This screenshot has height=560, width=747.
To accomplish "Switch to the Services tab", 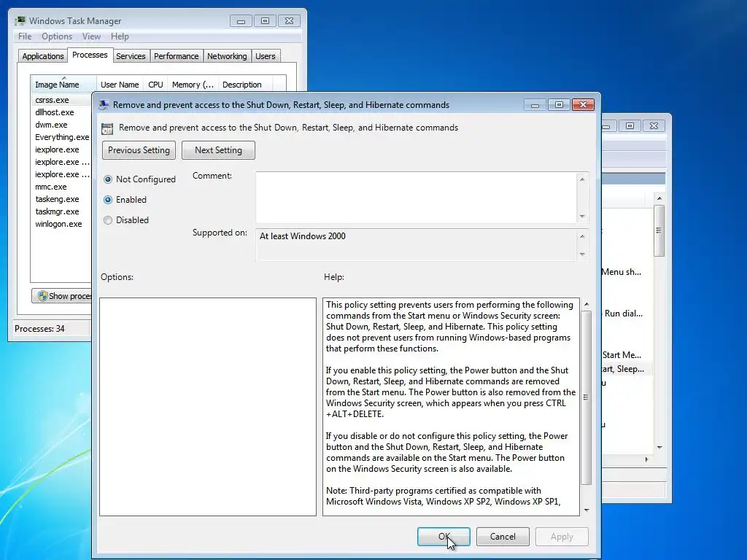I will (x=131, y=56).
